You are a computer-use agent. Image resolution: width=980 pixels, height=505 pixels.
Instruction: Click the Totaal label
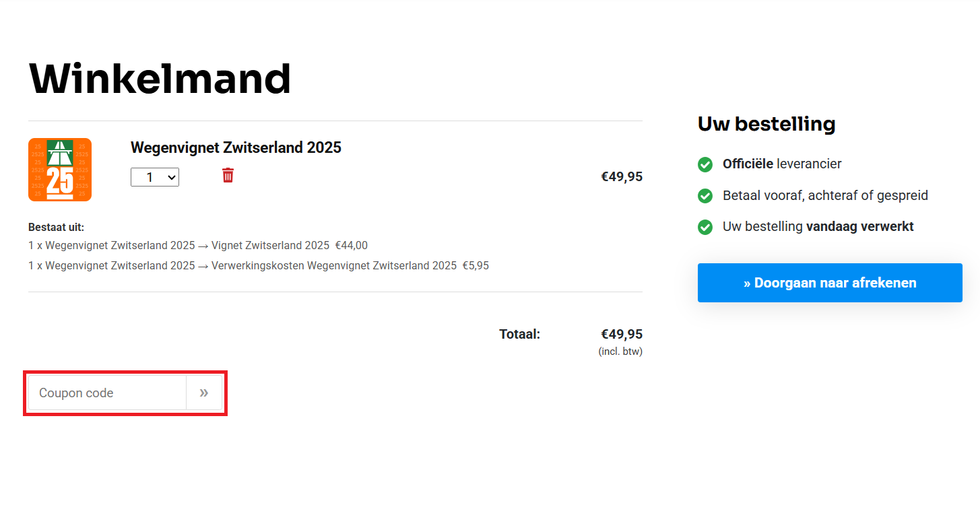tap(519, 334)
